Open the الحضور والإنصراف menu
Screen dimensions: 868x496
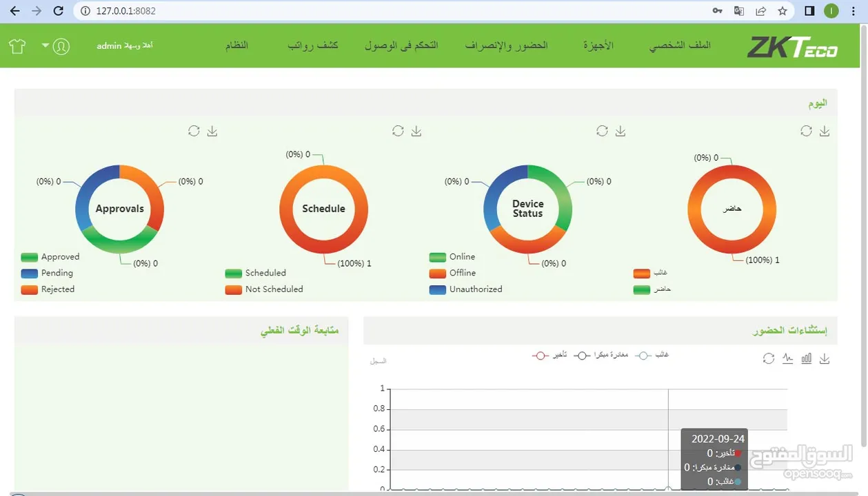coord(506,45)
